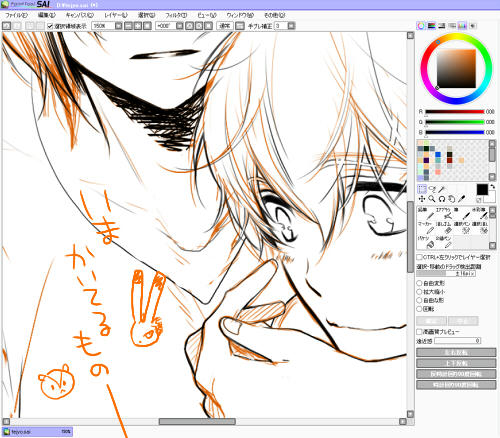Image resolution: width=500 pixels, height=438 pixels.
Task: Reset the canvas zoom level icon
Action: pos(147,26)
